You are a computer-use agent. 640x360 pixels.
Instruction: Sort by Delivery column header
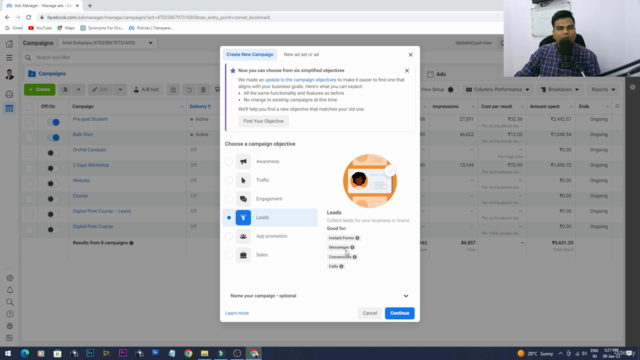tap(200, 107)
